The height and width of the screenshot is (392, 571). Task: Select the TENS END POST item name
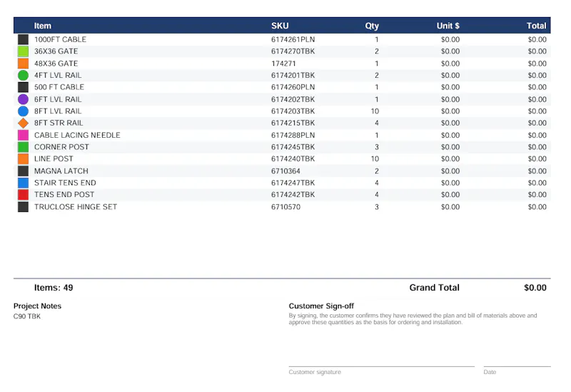tap(64, 194)
